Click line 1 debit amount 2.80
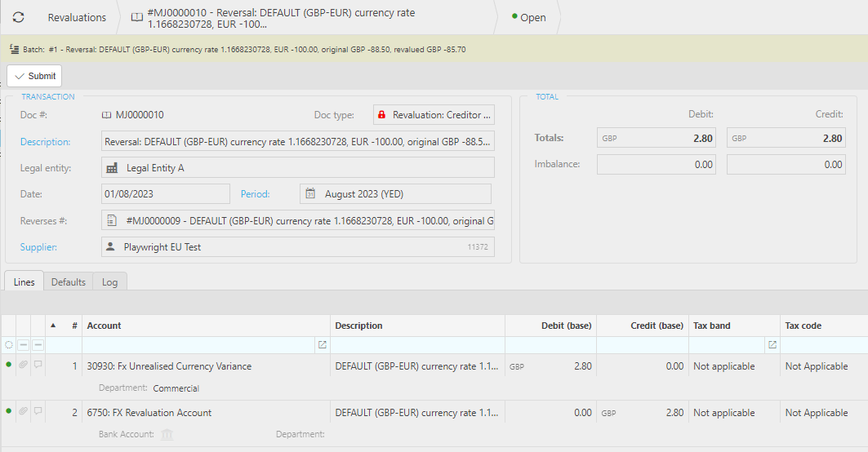This screenshot has width=868, height=452. pos(582,366)
